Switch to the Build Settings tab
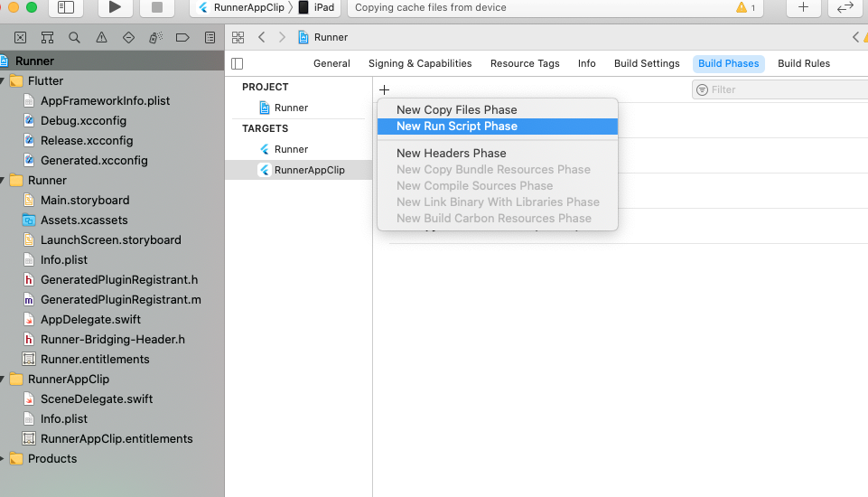This screenshot has width=868, height=497. coord(647,63)
